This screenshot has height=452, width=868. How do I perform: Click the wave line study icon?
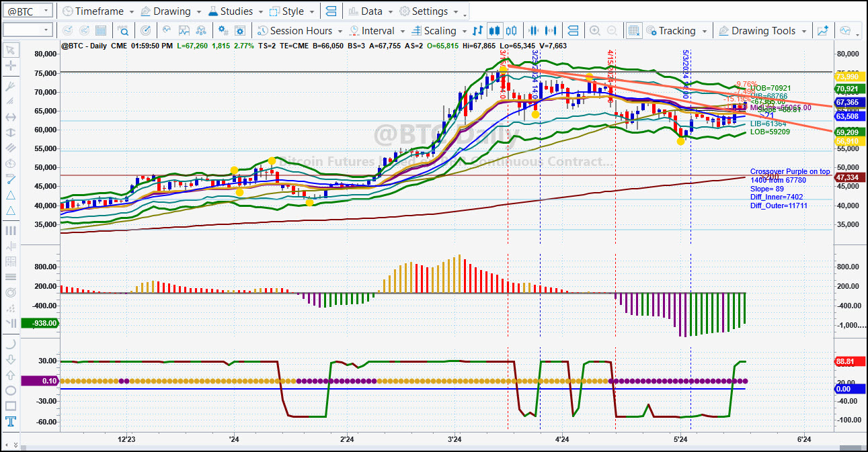click(x=165, y=30)
